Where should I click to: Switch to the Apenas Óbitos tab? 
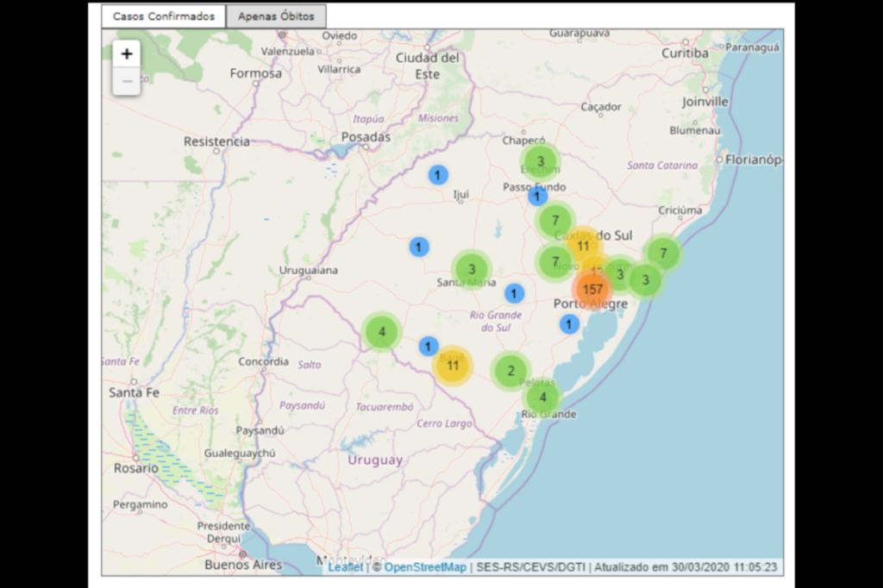click(x=276, y=16)
